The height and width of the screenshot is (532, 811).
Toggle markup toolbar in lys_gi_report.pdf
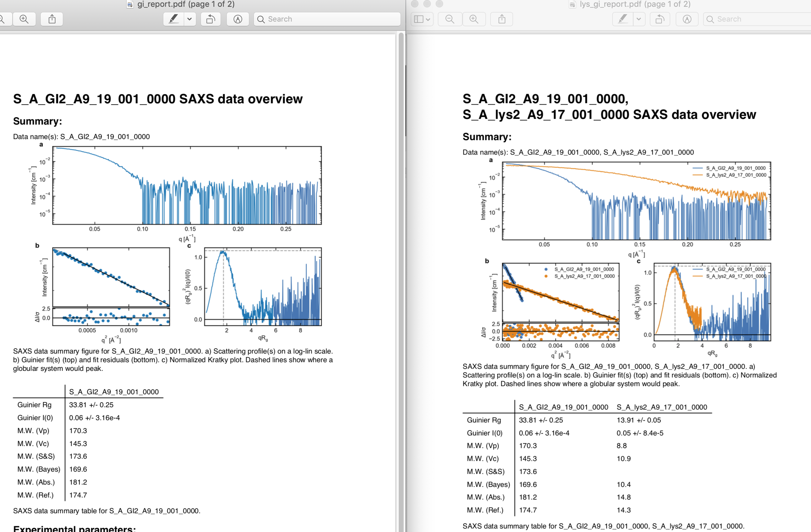point(687,19)
